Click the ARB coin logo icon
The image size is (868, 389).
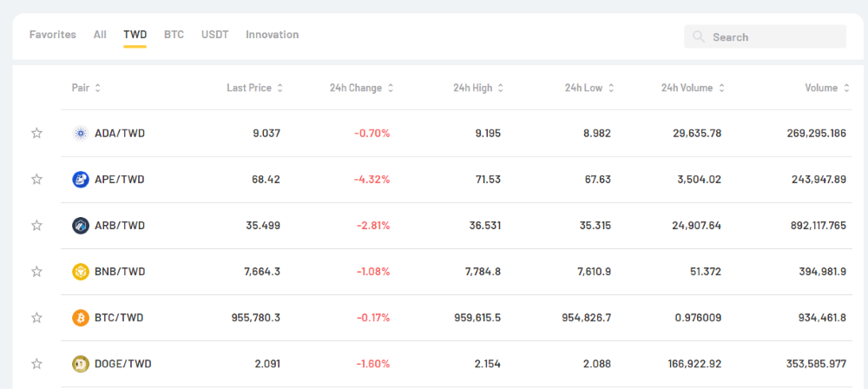81,226
